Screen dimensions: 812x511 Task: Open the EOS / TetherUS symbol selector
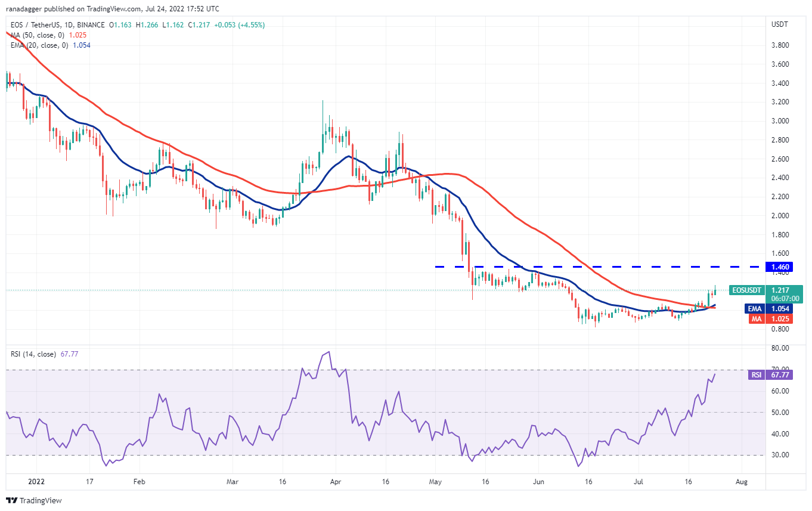tap(36, 25)
